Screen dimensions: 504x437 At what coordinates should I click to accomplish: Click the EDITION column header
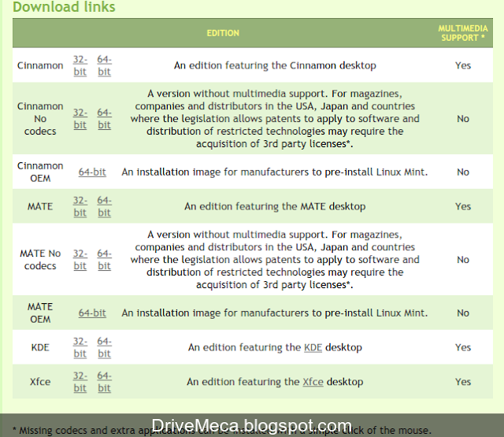(x=223, y=33)
